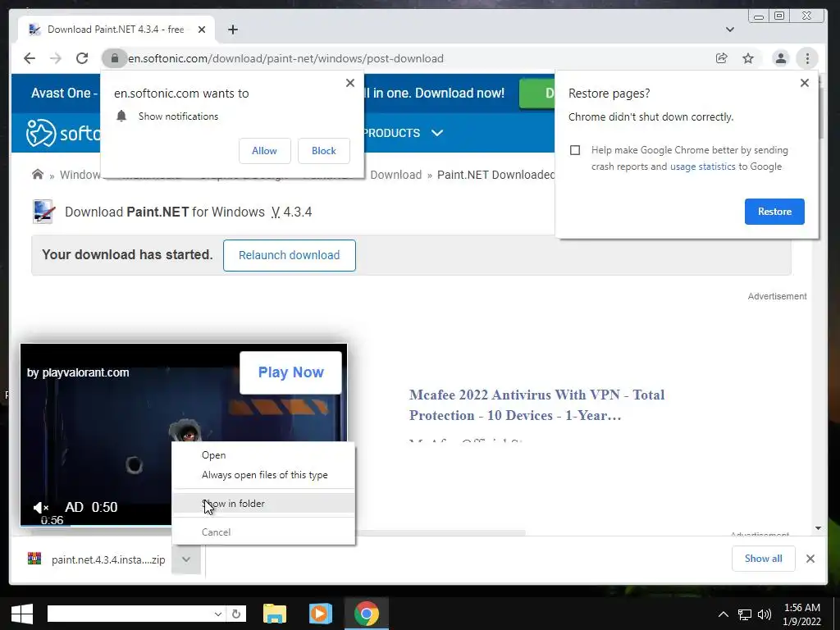Select Open in download context menu

click(x=263, y=454)
